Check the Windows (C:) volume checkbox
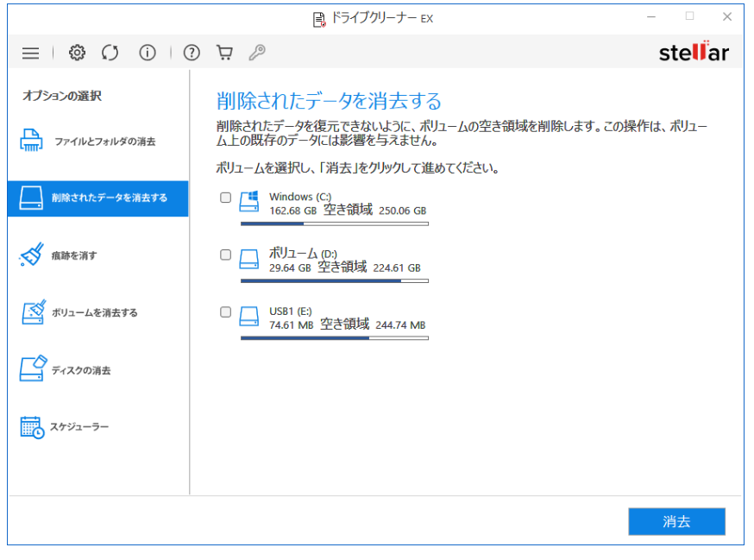754x560 pixels. (225, 198)
